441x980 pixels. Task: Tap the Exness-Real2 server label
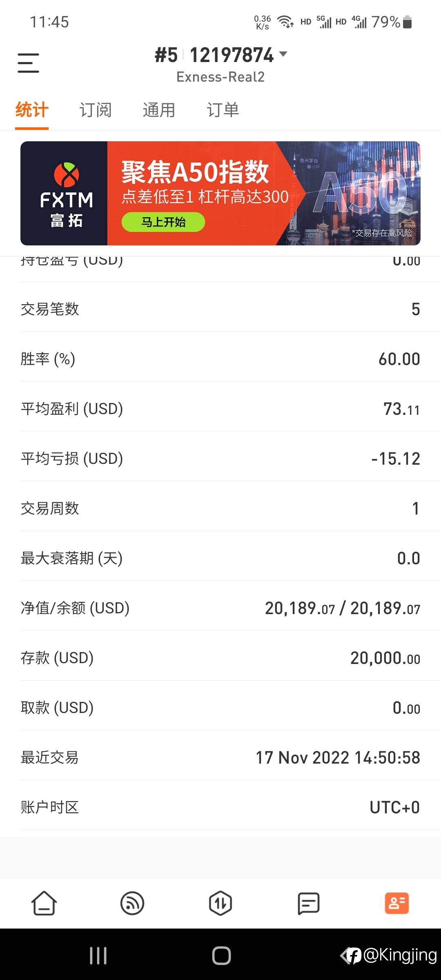coord(220,77)
